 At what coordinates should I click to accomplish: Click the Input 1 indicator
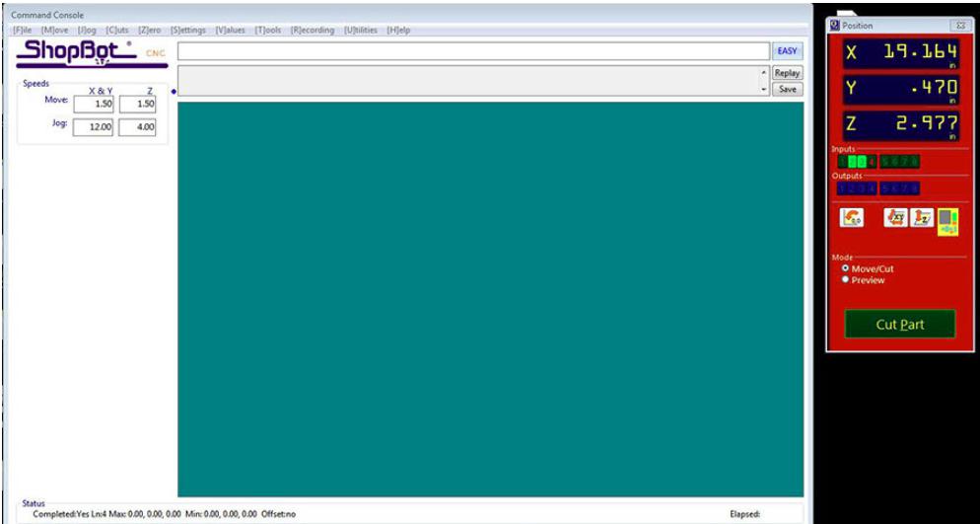(x=842, y=162)
